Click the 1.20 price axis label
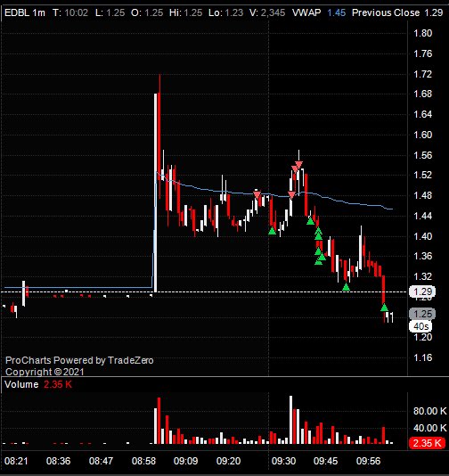449x476 pixels. (422, 337)
